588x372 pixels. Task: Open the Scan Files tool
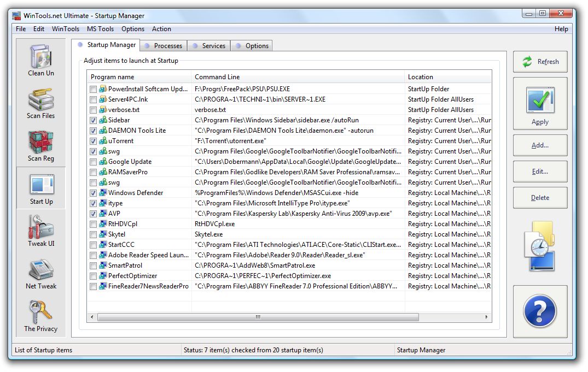click(x=41, y=103)
